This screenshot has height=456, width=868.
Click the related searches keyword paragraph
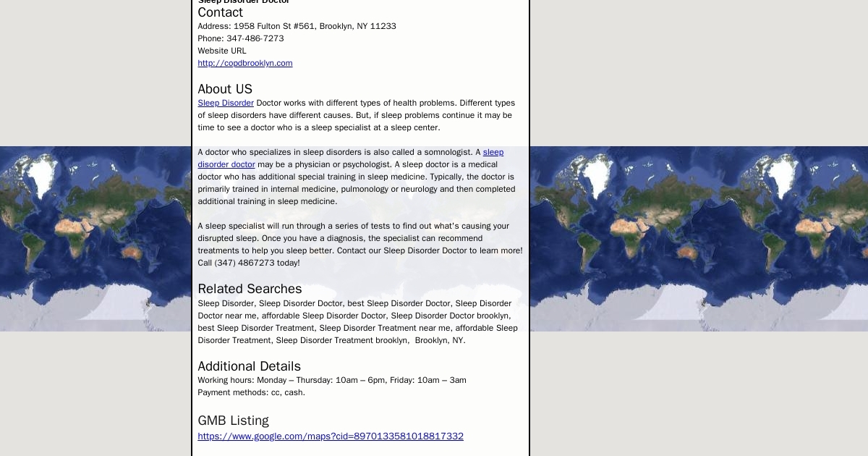(357, 322)
